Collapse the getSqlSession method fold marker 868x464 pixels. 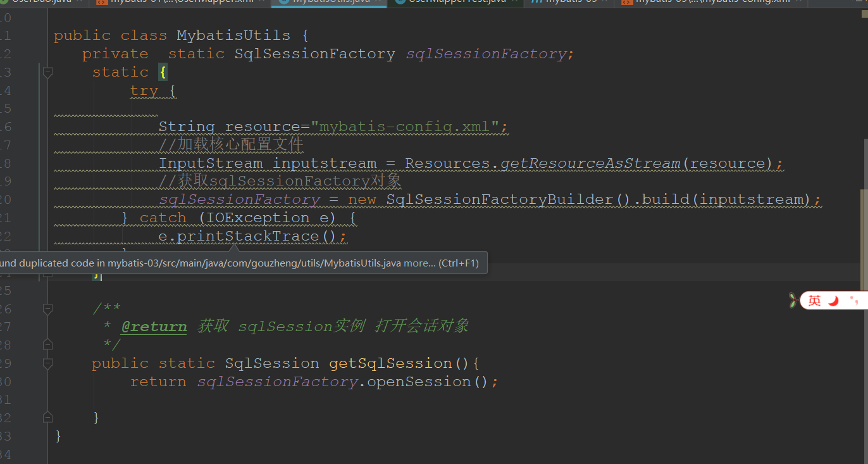pos(47,363)
